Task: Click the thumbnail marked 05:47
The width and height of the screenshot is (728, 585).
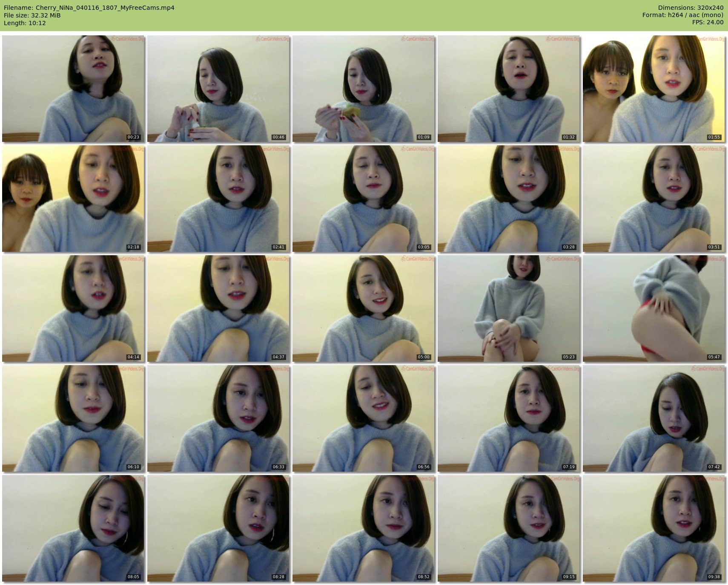Action: point(654,308)
